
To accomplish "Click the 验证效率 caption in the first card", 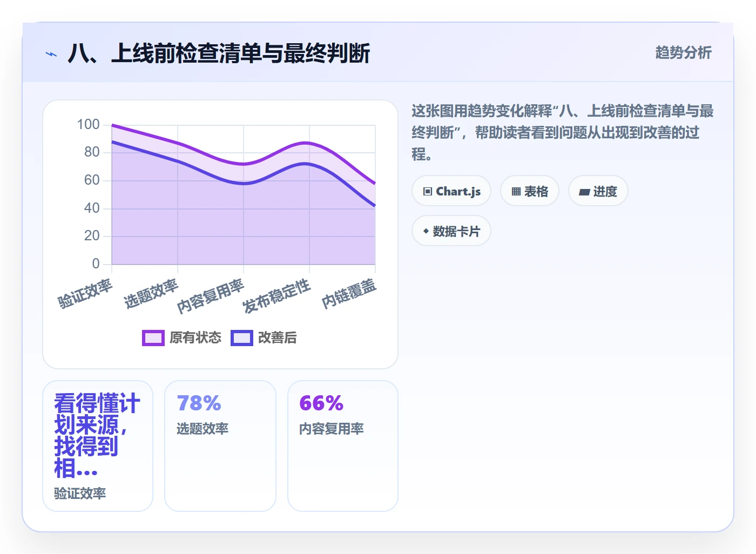I will (x=80, y=494).
